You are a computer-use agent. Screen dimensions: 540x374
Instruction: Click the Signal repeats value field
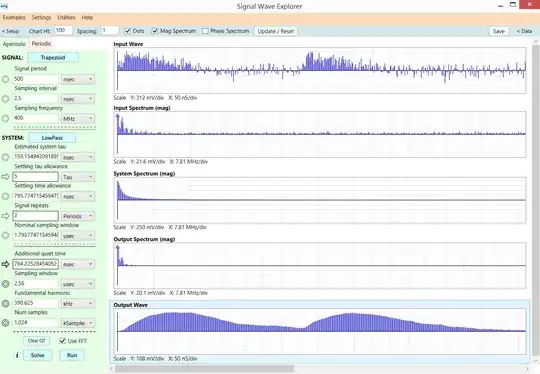pos(35,216)
